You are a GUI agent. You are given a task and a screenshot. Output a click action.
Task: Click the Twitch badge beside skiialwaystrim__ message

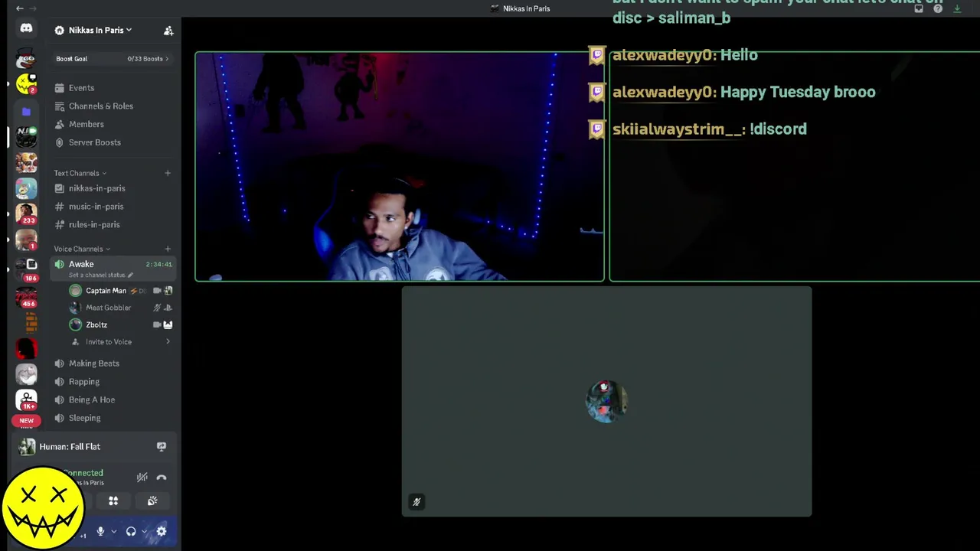[597, 129]
